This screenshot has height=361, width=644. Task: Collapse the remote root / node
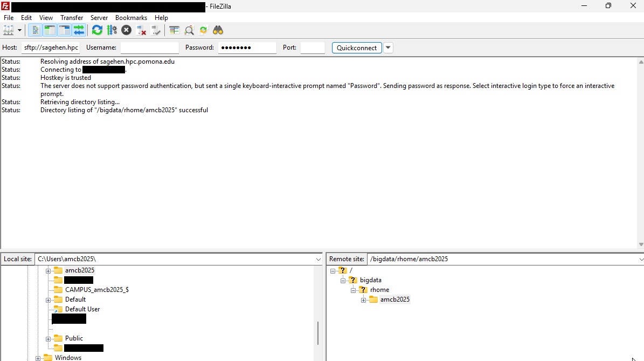(x=333, y=271)
